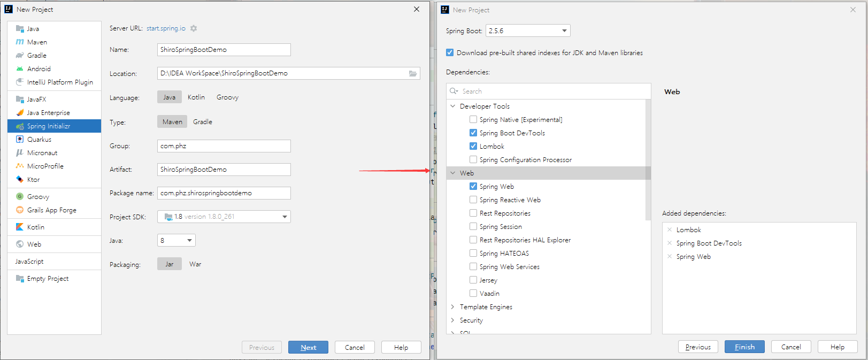Image resolution: width=868 pixels, height=360 pixels.
Task: Check Rest Repositories HAL Explorer
Action: (473, 240)
